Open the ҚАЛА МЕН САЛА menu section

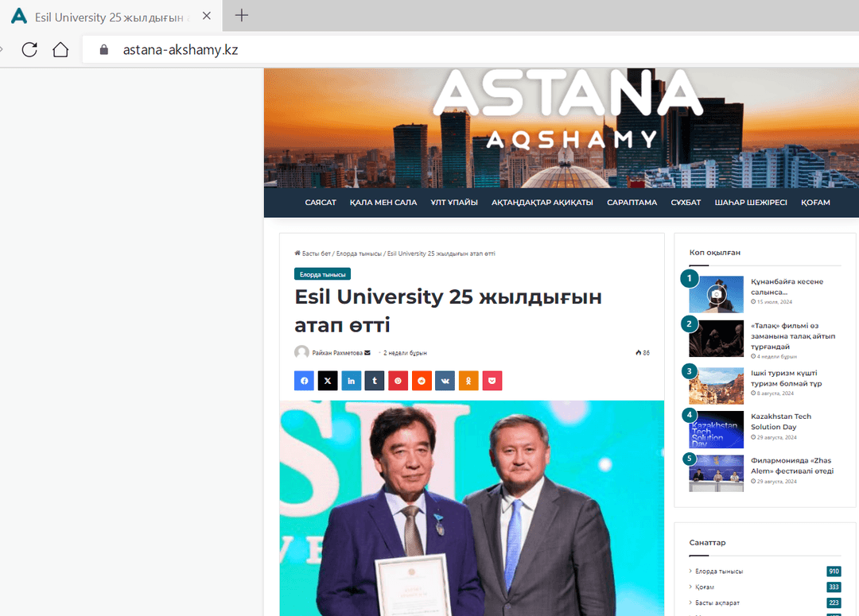click(x=383, y=203)
